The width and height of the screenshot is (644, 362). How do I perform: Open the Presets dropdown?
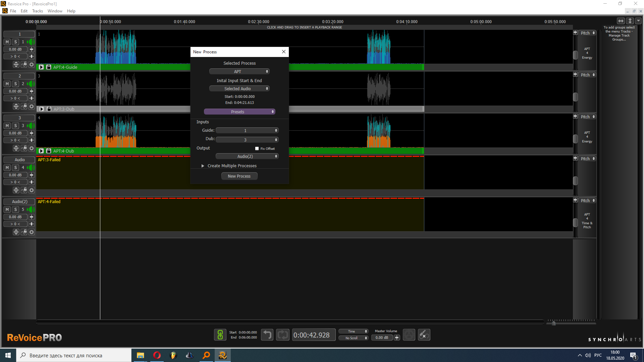tap(239, 112)
